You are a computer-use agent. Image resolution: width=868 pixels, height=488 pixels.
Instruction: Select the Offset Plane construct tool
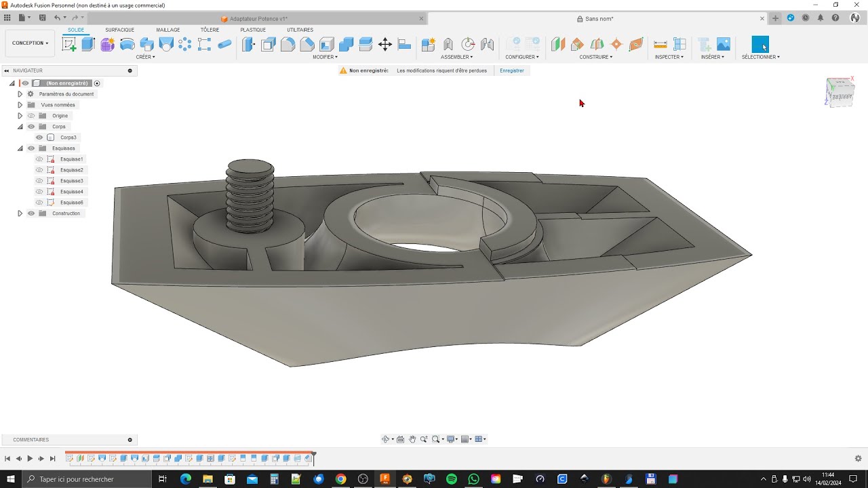(557, 45)
